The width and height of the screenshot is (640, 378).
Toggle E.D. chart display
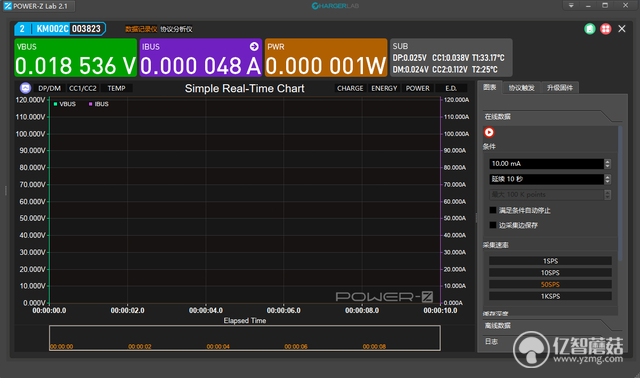click(x=451, y=88)
